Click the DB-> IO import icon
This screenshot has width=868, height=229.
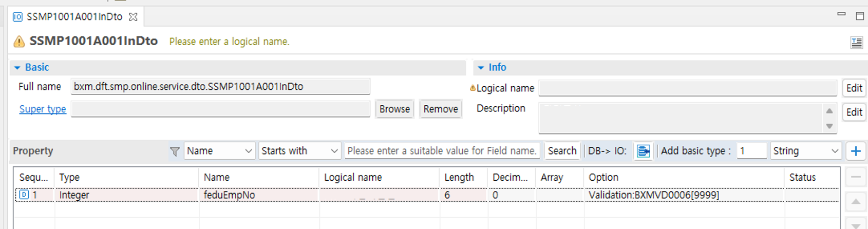(x=643, y=151)
